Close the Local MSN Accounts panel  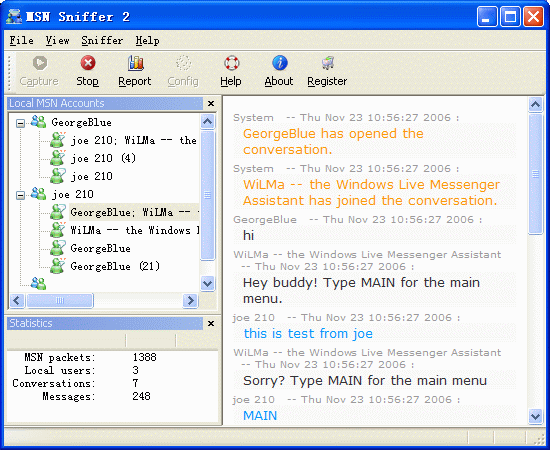point(211,103)
